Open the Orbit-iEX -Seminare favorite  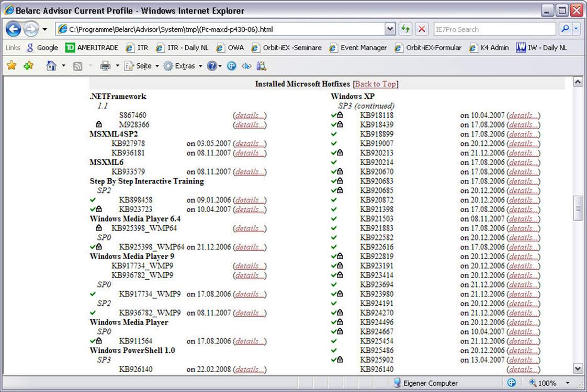pos(286,48)
